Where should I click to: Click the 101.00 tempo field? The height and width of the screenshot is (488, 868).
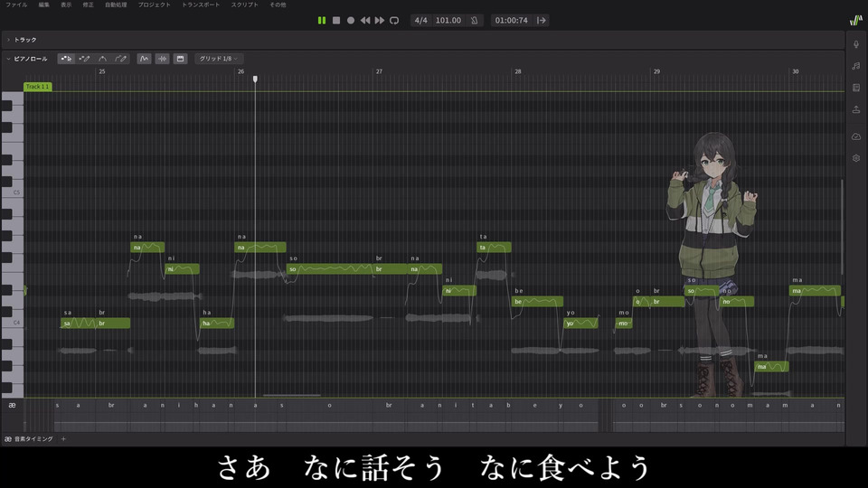448,21
